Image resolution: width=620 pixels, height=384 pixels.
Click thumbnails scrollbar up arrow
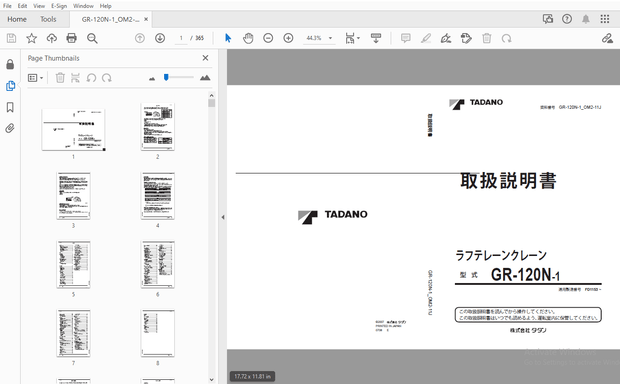[x=212, y=95]
